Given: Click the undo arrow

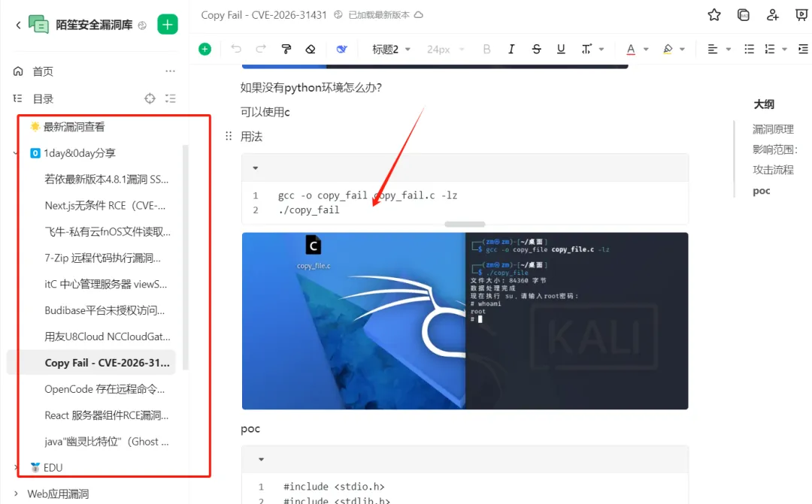Looking at the screenshot, I should pyautogui.click(x=236, y=49).
